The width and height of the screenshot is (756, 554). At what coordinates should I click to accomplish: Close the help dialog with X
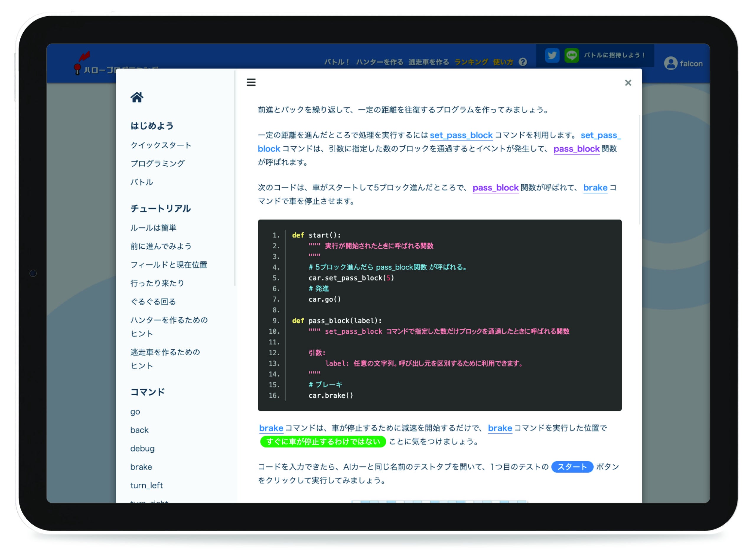pos(628,83)
